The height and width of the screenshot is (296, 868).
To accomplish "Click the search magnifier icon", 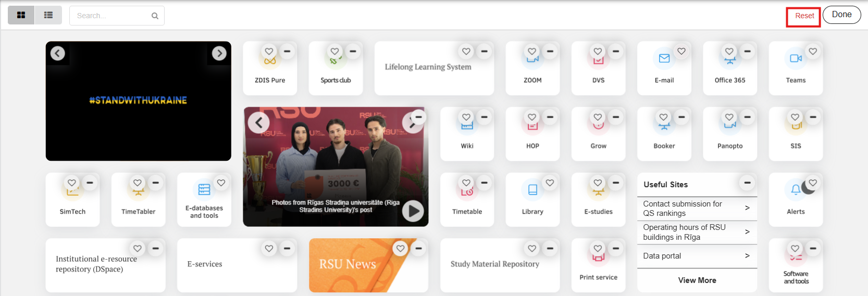I will tap(155, 16).
